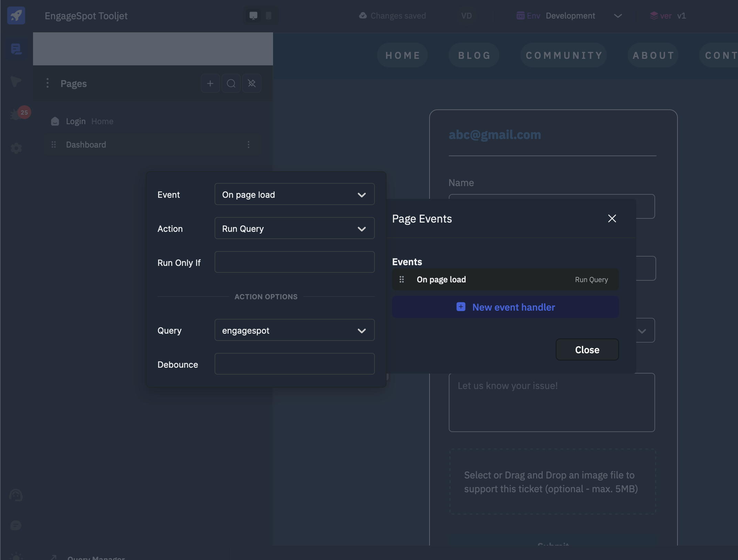The height and width of the screenshot is (560, 738).
Task: Switch to desktop layout view icon
Action: (x=253, y=16)
